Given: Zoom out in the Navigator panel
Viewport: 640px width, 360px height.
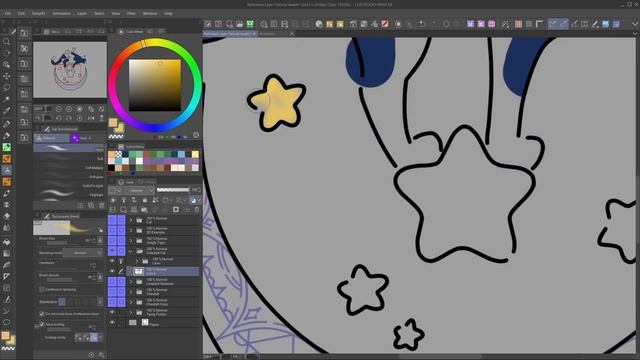Looking at the screenshot, I should pyautogui.click(x=58, y=109).
